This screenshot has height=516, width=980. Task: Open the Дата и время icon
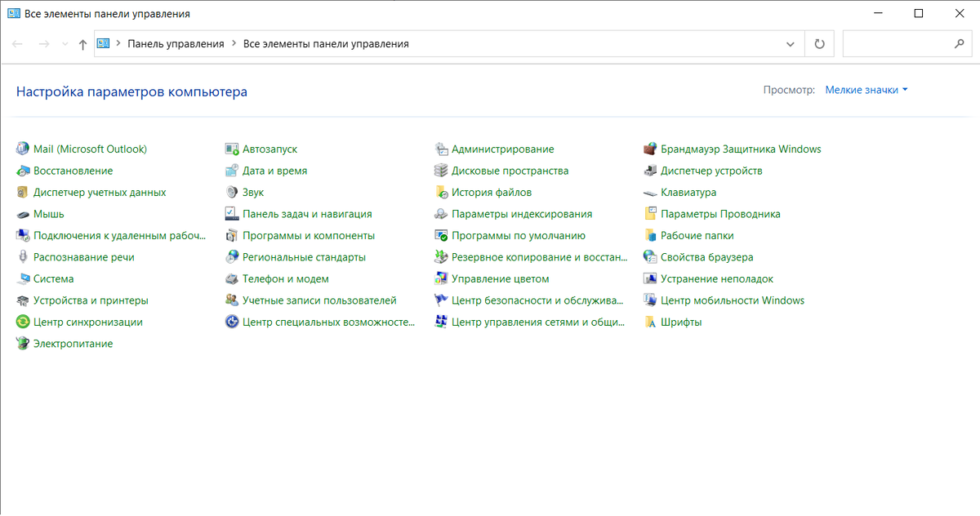[231, 171]
